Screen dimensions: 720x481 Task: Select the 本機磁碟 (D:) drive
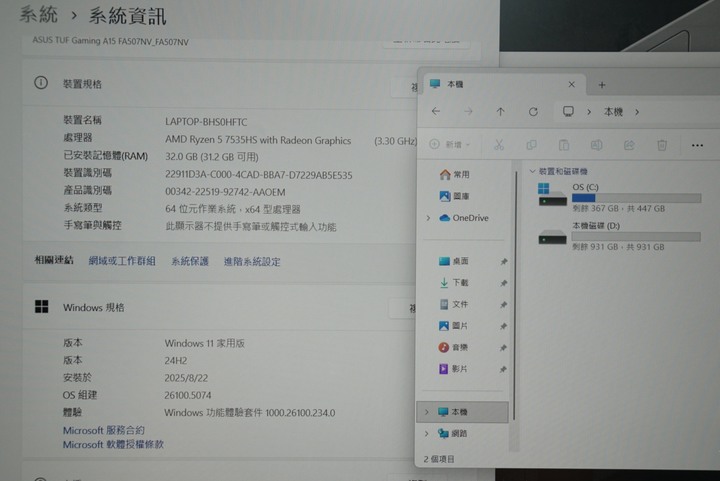(x=619, y=236)
